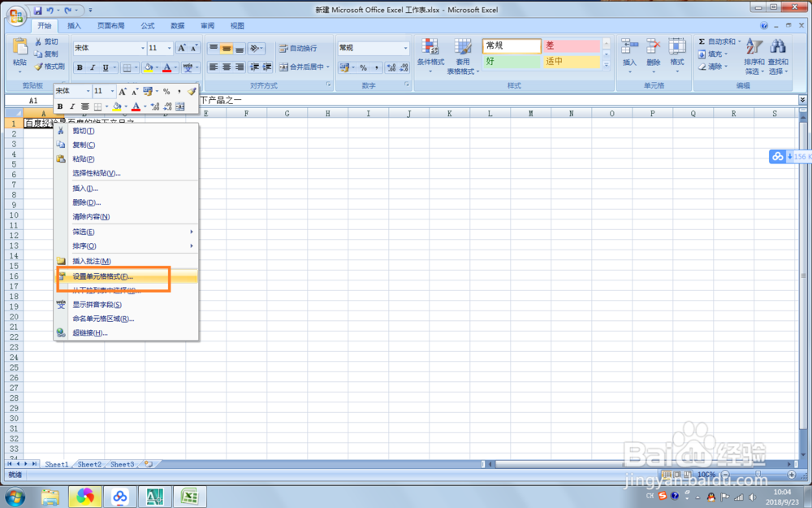Viewport: 812px width, 508px height.
Task: Switch to Sheet2 at the bottom
Action: [89, 464]
